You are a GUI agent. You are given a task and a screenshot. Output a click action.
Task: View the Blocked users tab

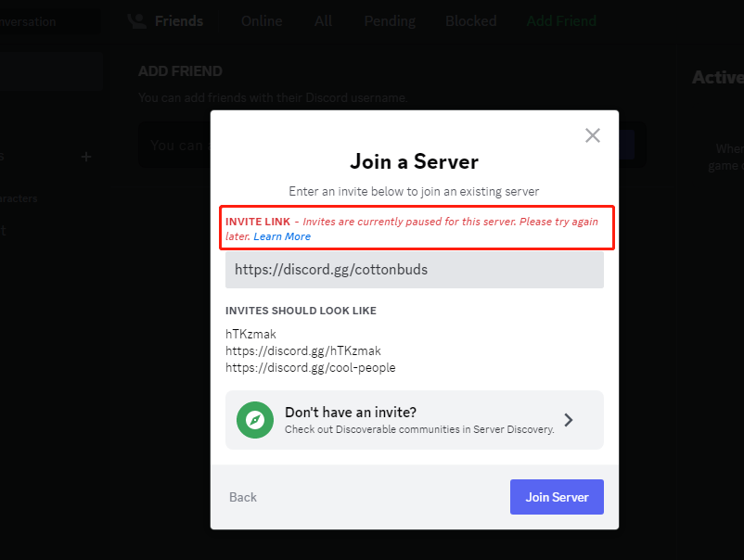click(x=470, y=20)
